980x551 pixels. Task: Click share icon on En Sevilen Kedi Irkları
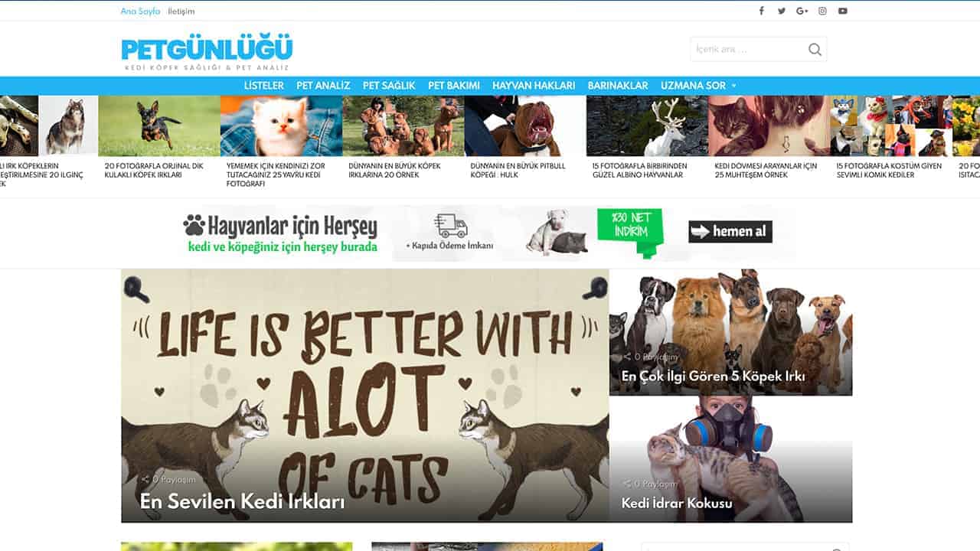[145, 480]
